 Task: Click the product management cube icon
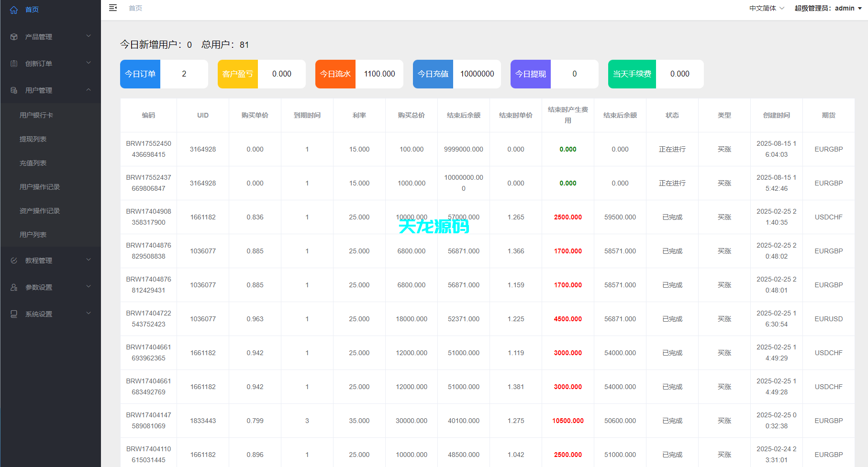pyautogui.click(x=14, y=37)
